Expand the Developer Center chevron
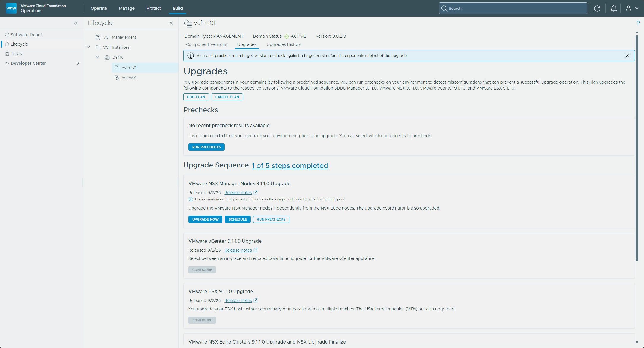 click(x=78, y=63)
